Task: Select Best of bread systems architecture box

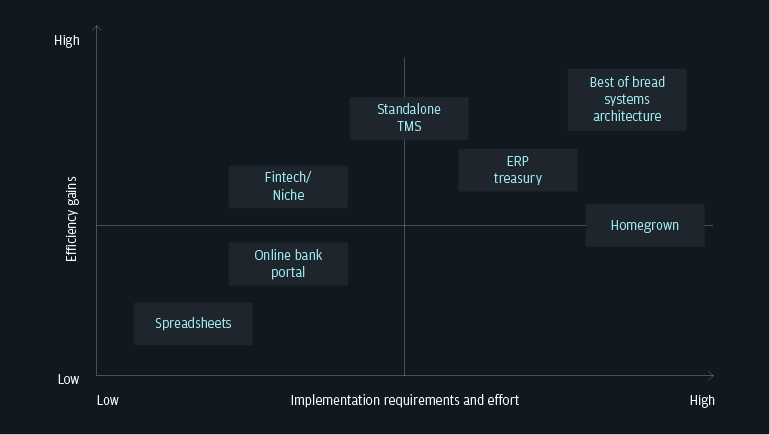Action: tap(627, 100)
